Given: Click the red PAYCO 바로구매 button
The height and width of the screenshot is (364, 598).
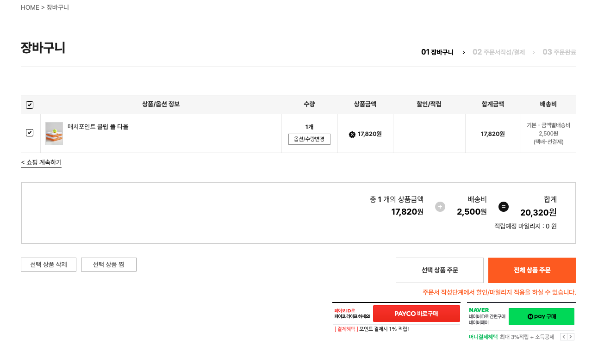Looking at the screenshot, I should 416,314.
